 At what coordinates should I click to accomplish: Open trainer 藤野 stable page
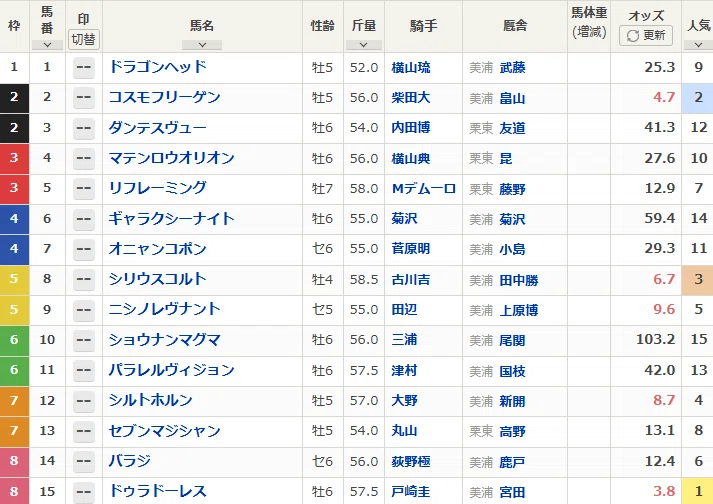(x=512, y=189)
